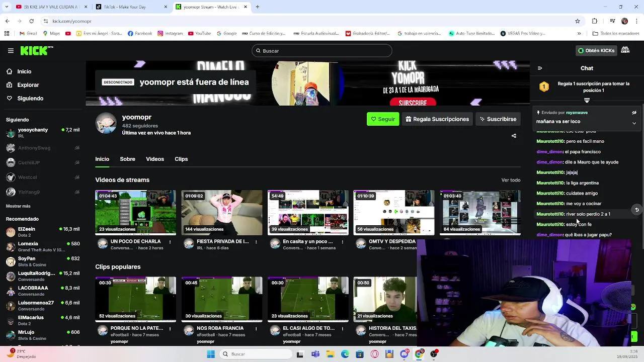Click Regala Suscripciones button

tap(437, 119)
